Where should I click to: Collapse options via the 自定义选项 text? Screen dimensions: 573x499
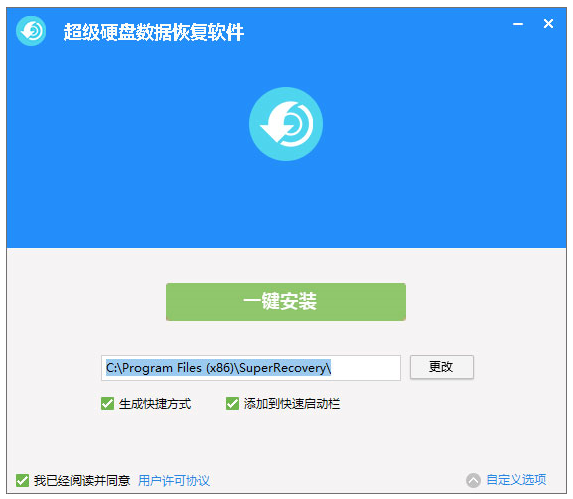[516, 480]
